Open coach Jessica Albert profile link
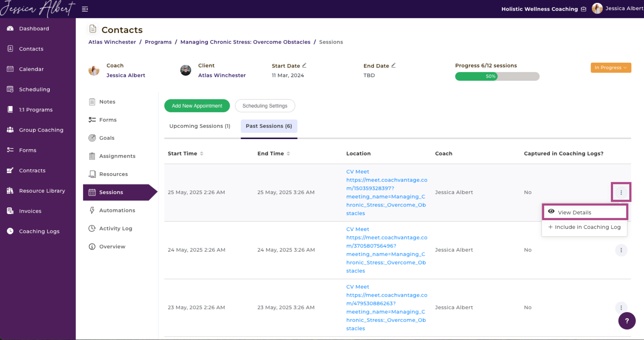The image size is (644, 340). click(x=126, y=75)
